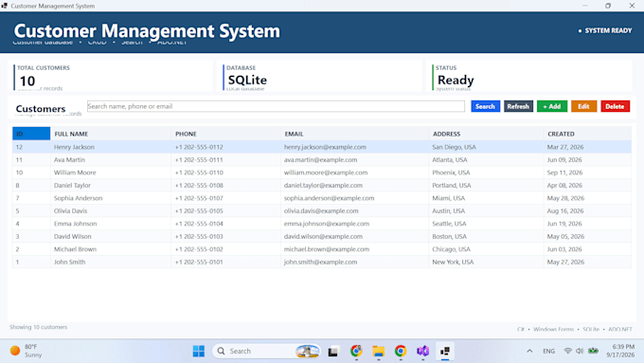Click address Seattle, USA
Screen dimensions: 644x363
pos(449,224)
